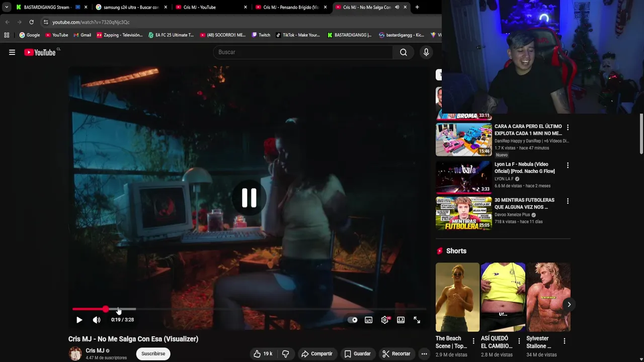Open the YouTube bookmark
This screenshot has height=362, width=644.
pyautogui.click(x=57, y=35)
